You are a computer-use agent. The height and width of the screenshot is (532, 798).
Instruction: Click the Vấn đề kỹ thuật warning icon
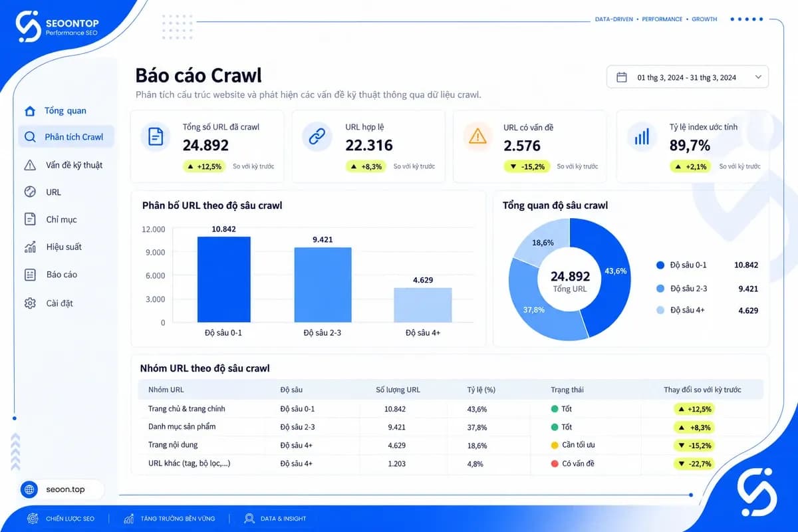pos(30,165)
